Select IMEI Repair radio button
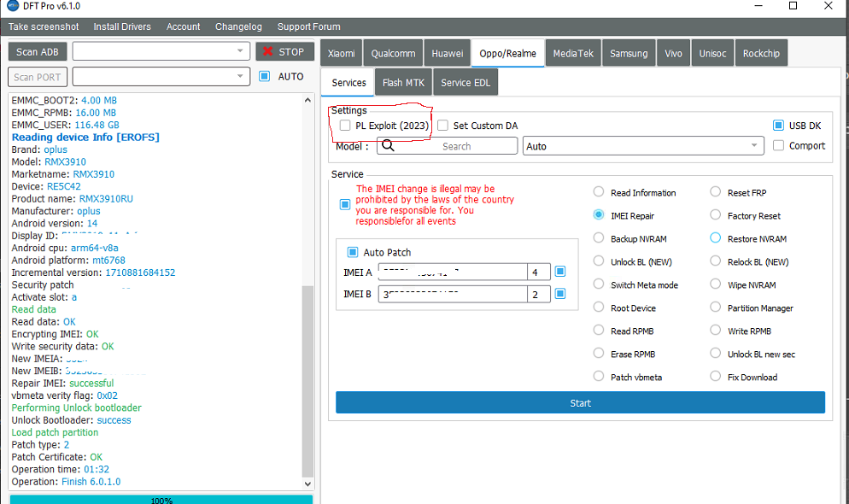 pos(598,215)
